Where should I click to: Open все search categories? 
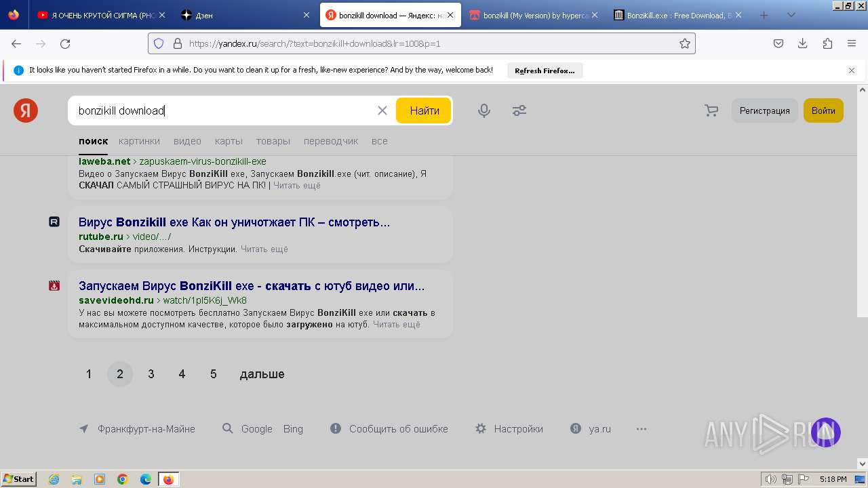[380, 141]
